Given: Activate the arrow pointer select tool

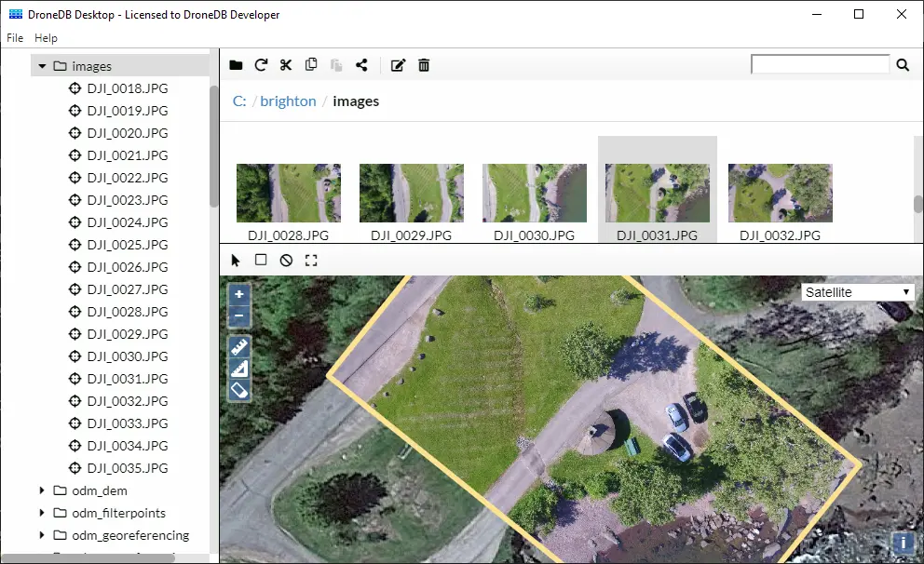Looking at the screenshot, I should pyautogui.click(x=236, y=261).
